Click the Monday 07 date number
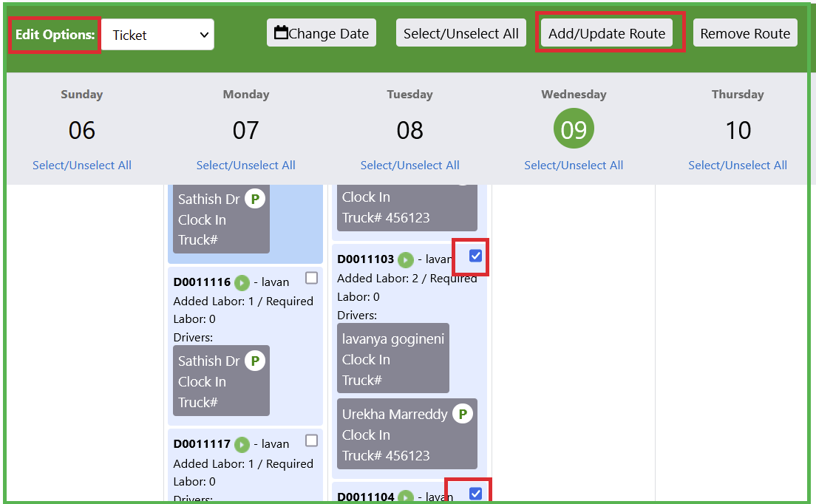The height and width of the screenshot is (504, 816). coord(245,130)
